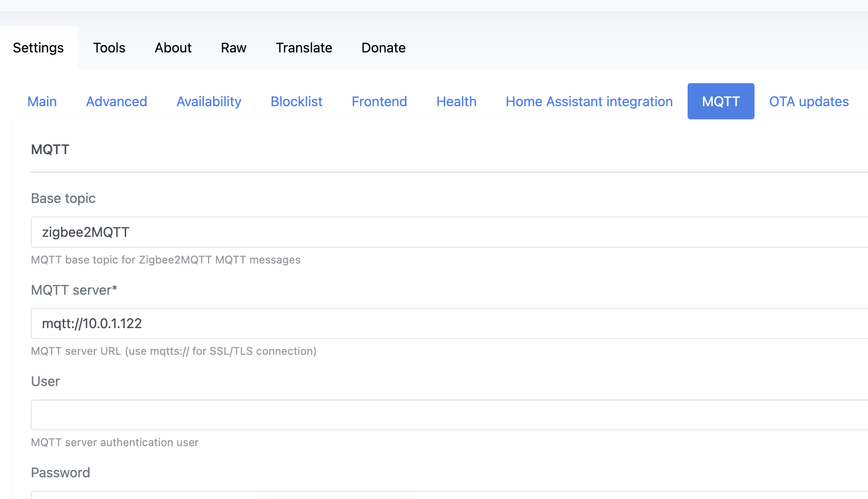Screen dimensions: 868x499
Task: Select the MQTT settings subtab
Action: [721, 101]
